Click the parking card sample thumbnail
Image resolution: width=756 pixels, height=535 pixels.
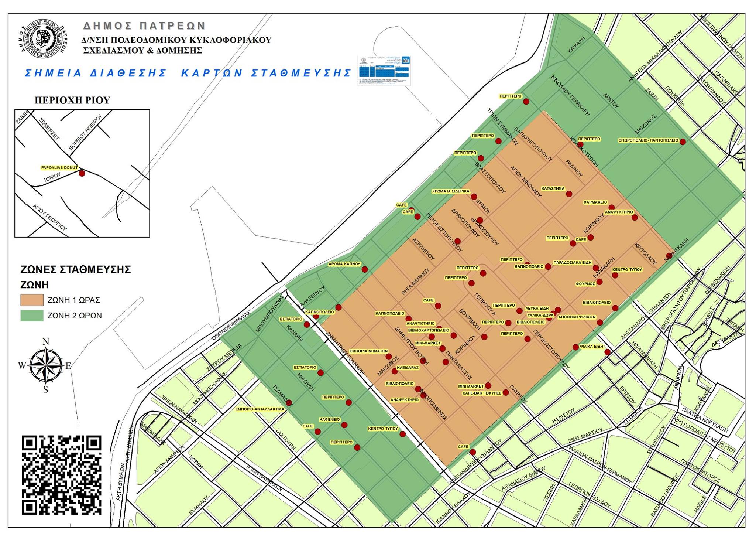pos(384,71)
